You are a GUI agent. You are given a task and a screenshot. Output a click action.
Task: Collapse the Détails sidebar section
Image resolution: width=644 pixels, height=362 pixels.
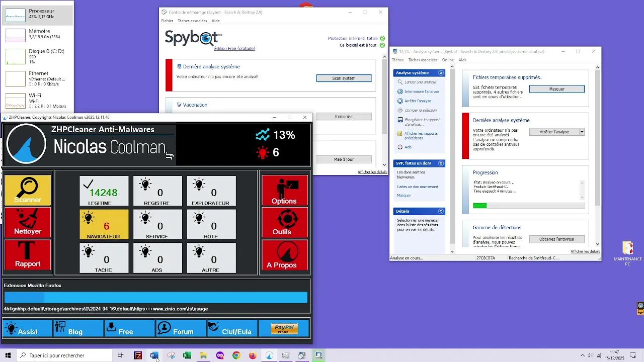[x=441, y=211]
